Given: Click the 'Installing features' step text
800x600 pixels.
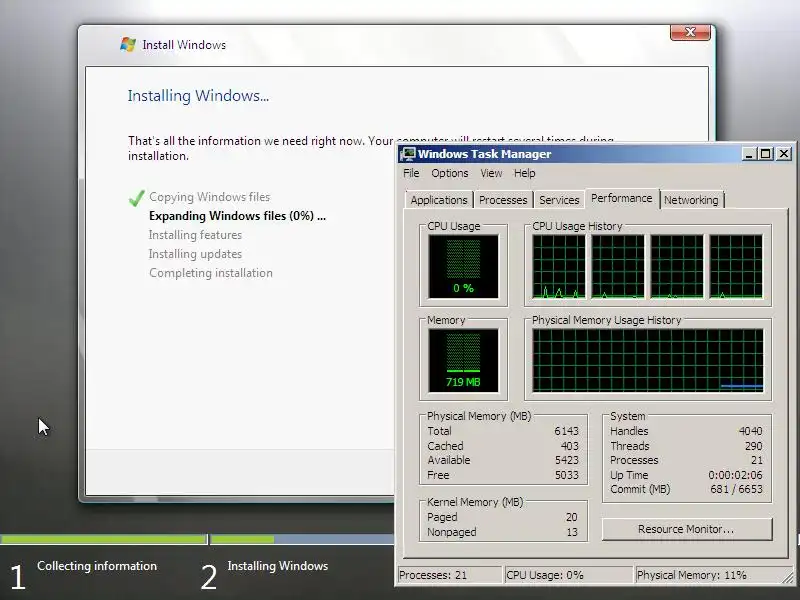Looking at the screenshot, I should coord(195,235).
